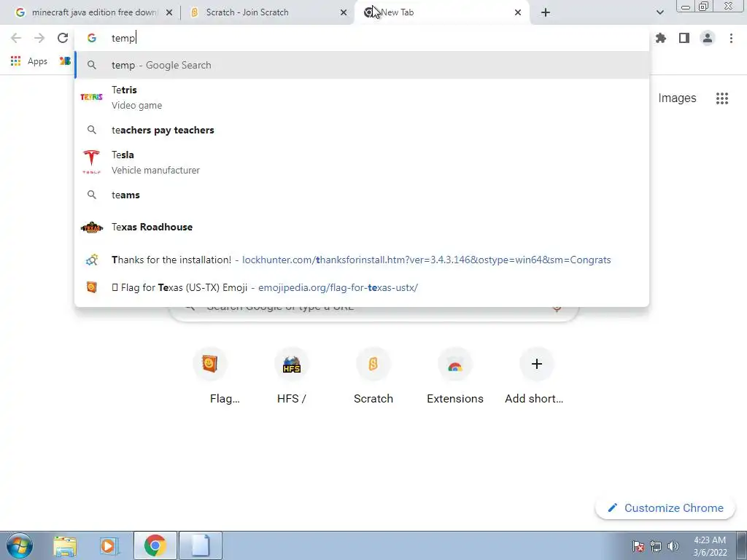Image resolution: width=747 pixels, height=560 pixels.
Task: Open the Flag... shortcut tile
Action: 210,376
